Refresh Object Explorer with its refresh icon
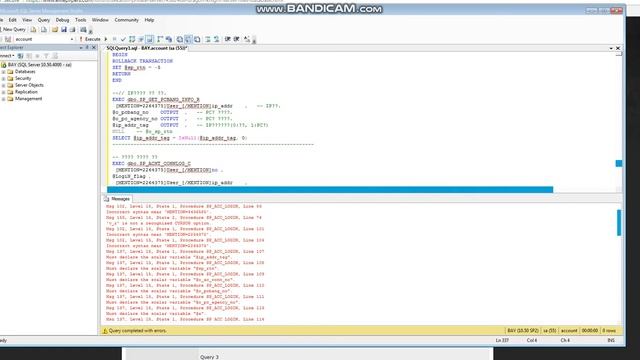The image size is (640, 360). (x=55, y=56)
